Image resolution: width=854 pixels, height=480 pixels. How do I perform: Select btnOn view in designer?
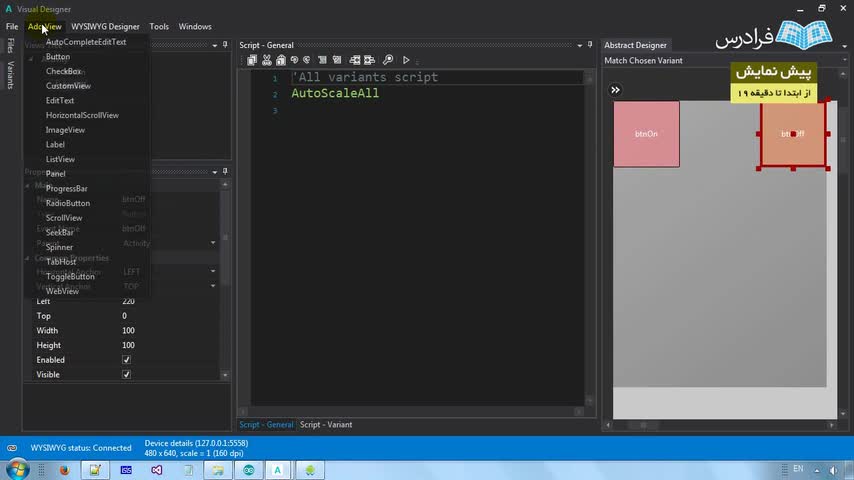[x=646, y=134]
